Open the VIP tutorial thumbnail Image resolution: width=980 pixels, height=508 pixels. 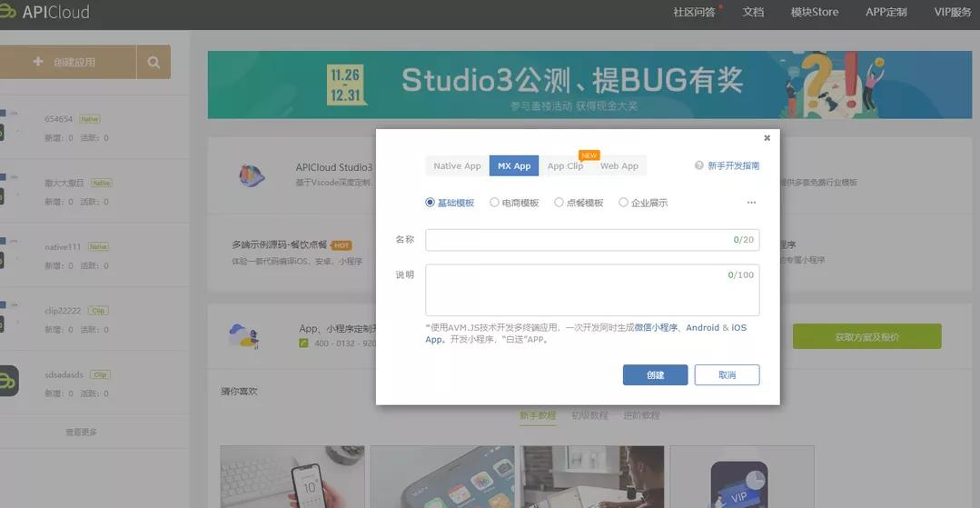tap(743, 477)
